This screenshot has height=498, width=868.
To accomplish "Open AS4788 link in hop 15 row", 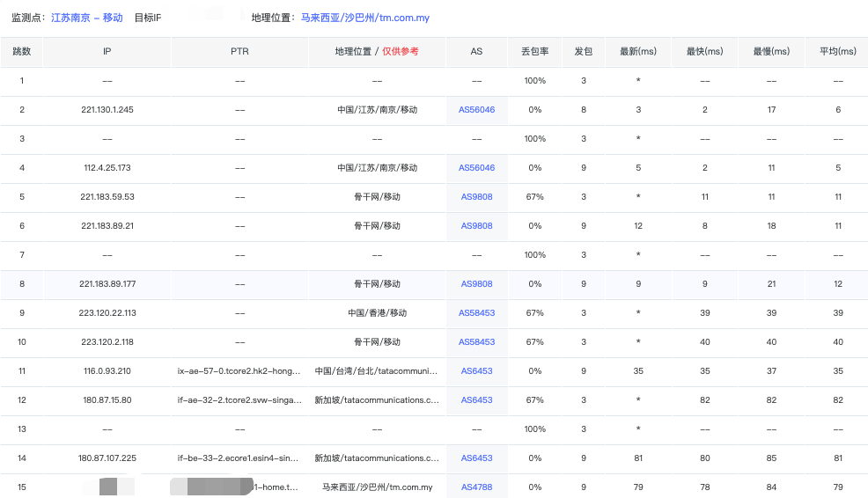I will (476, 487).
